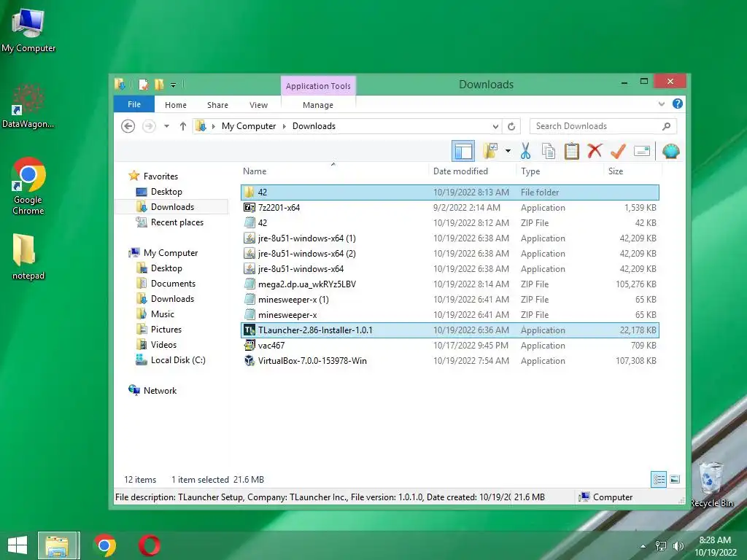Select VirtualBox-7.0.0-153978-Win file
Viewport: 747px width, 560px height.
coord(449,361)
